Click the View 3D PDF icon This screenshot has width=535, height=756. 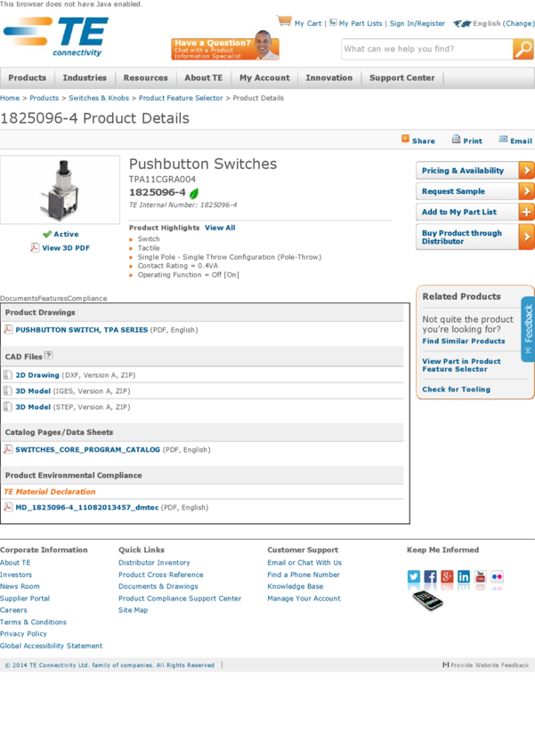click(35, 247)
